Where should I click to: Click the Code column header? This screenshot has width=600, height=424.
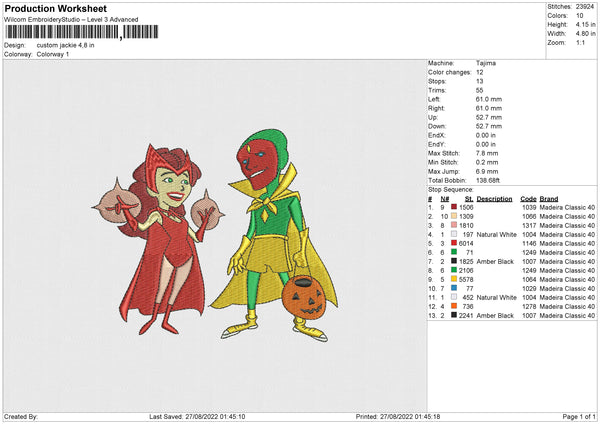(528, 197)
